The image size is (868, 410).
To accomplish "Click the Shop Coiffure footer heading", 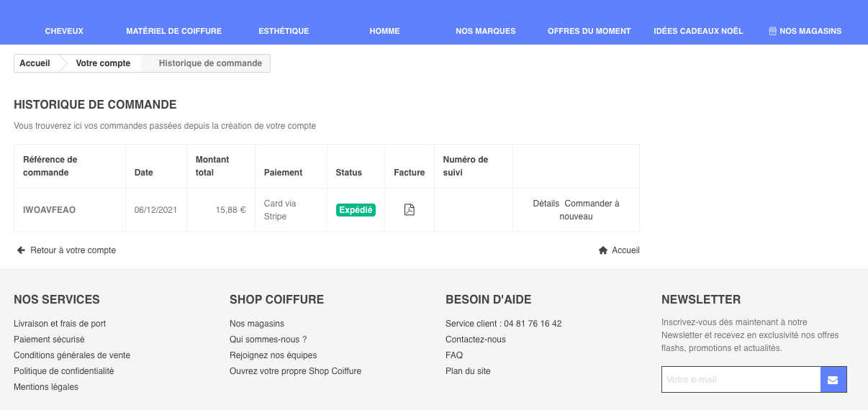I will tap(277, 299).
